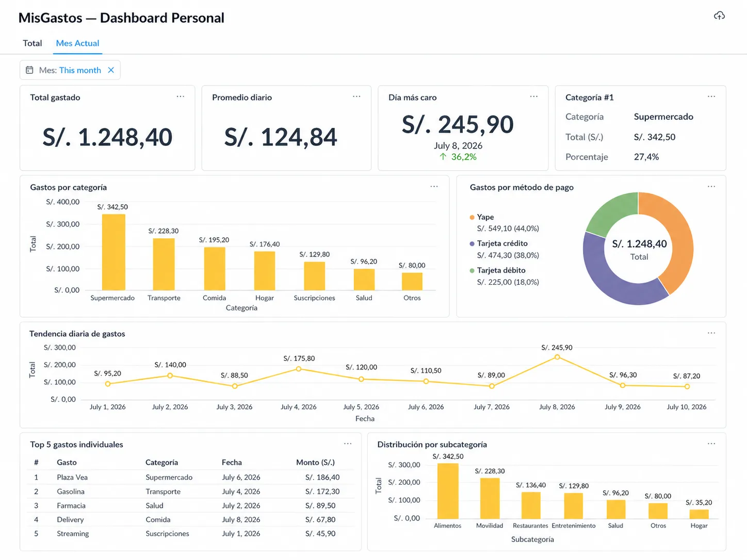Screen dimensions: 747x560
Task: Click the July 1 data point S/. 95,20
Action: pos(108,384)
